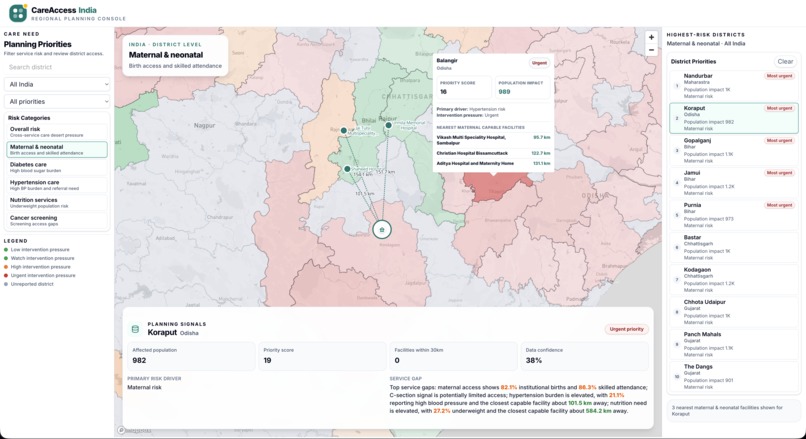Select the Cancer screening category
This screenshot has height=439, width=806.
coord(57,221)
